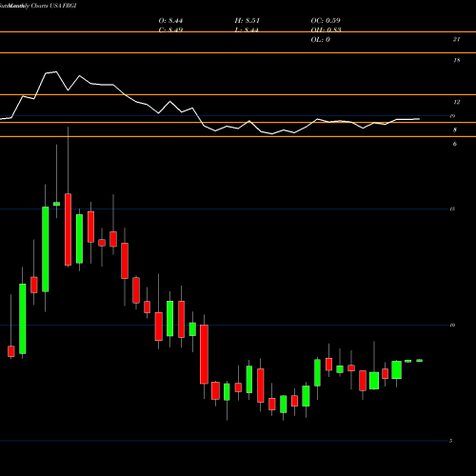This screenshot has height=476, width=476.
Task: Click the 21 axis label
Action: tap(456, 39)
